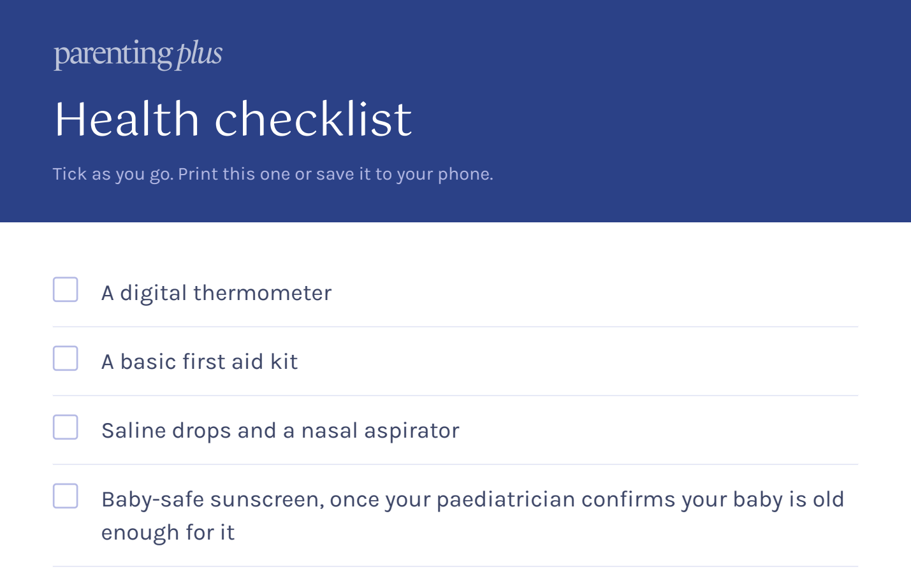Click the 'Health checklist' heading
The image size is (911, 588).
(233, 118)
